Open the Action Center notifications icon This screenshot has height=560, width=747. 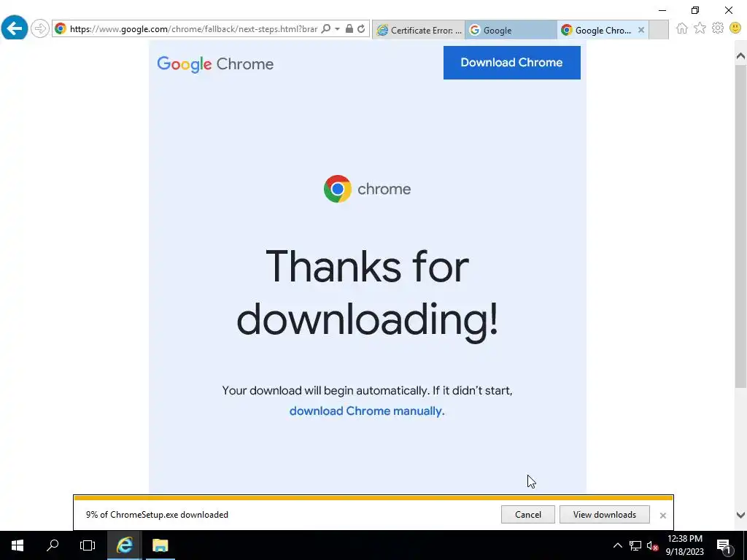[724, 545]
